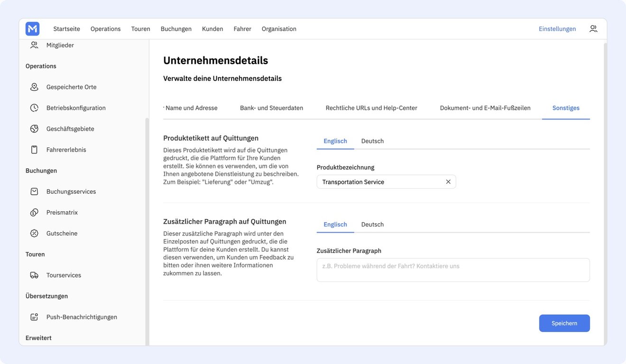This screenshot has width=626, height=364.
Task: Click the Übersetzungen section label
Action: pyautogui.click(x=46, y=296)
